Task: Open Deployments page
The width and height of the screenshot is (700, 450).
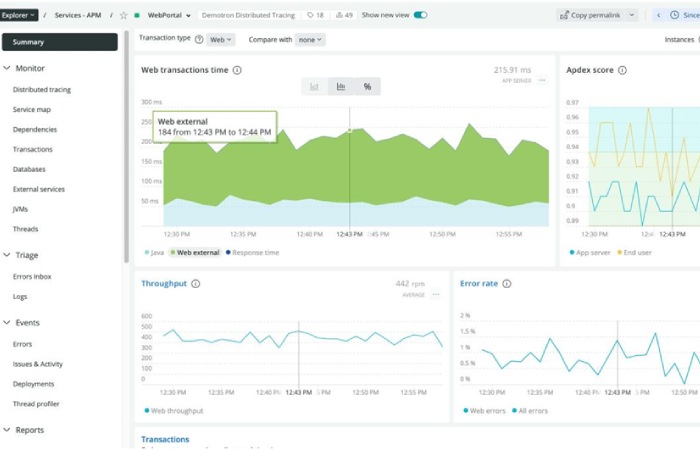Action: pyautogui.click(x=33, y=384)
